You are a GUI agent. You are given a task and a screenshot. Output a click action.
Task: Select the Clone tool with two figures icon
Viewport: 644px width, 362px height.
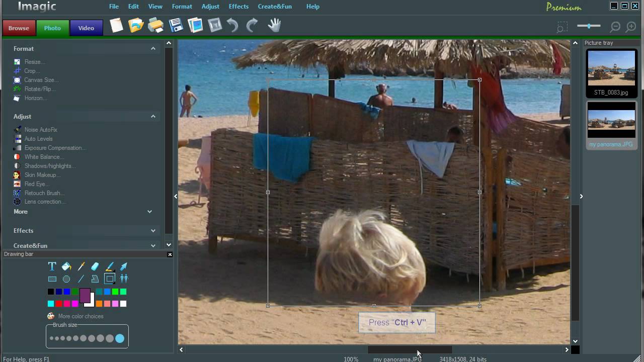[124, 279]
